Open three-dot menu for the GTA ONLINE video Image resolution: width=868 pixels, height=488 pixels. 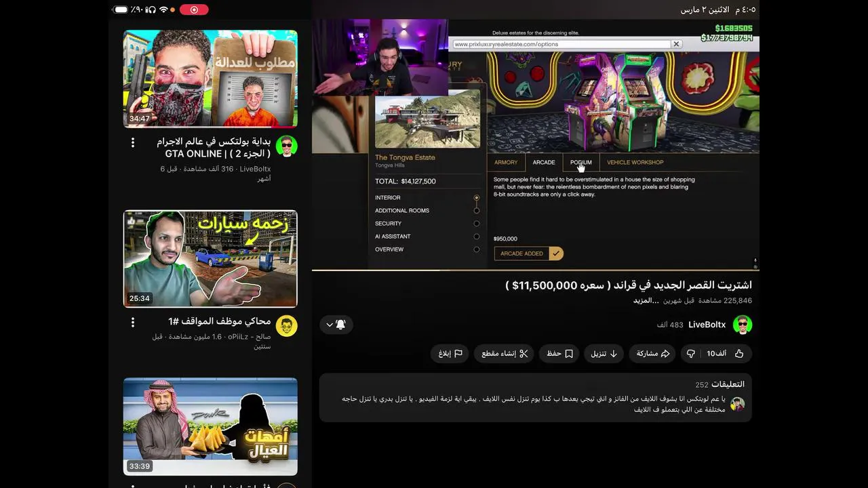pos(133,142)
